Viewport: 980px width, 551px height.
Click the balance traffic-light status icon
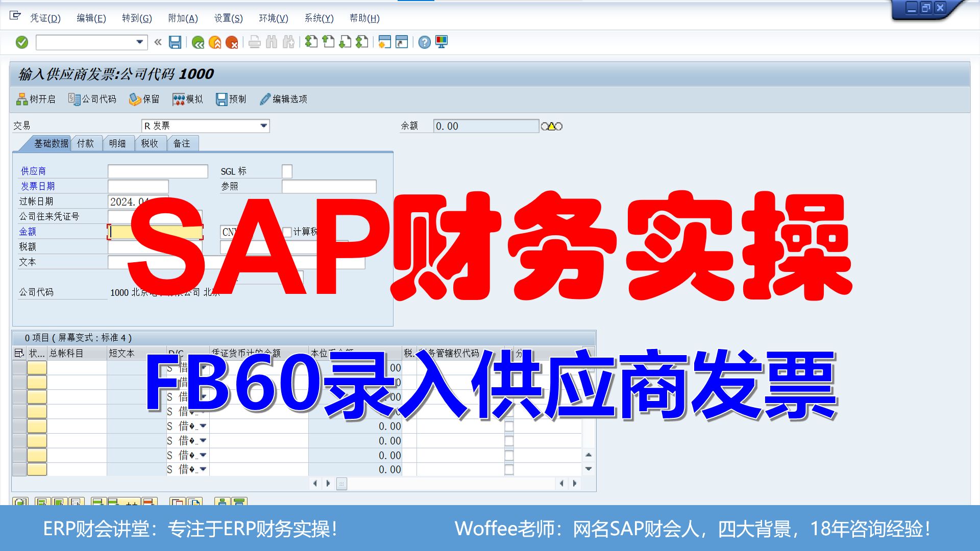point(552,126)
